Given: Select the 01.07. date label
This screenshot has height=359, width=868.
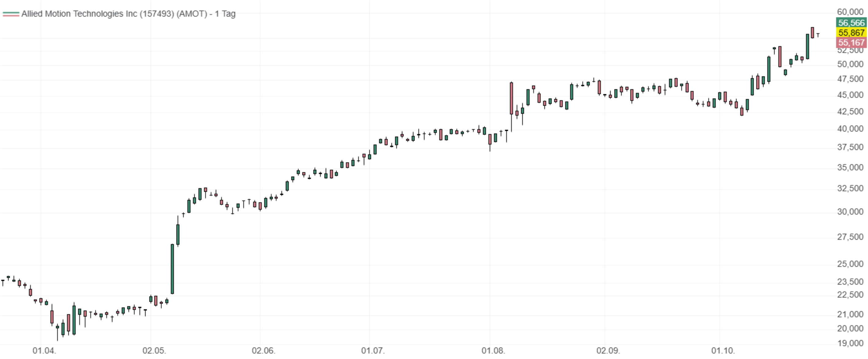Looking at the screenshot, I should [x=373, y=351].
